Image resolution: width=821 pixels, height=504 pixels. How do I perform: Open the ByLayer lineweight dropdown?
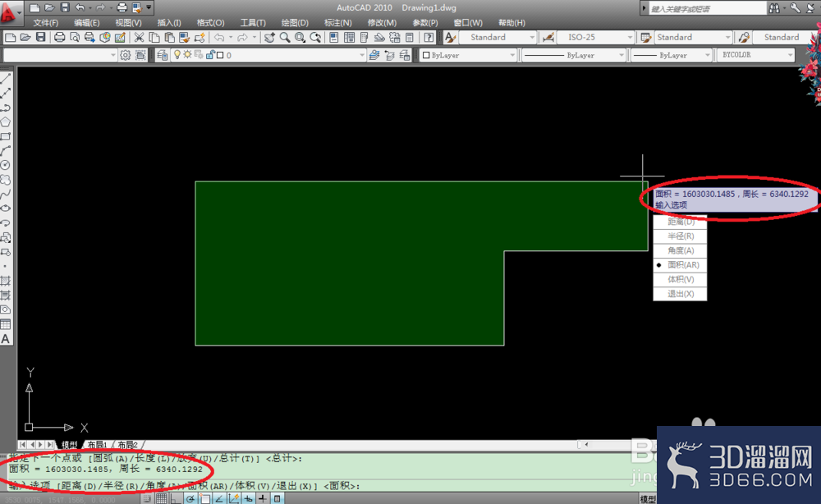coord(672,55)
